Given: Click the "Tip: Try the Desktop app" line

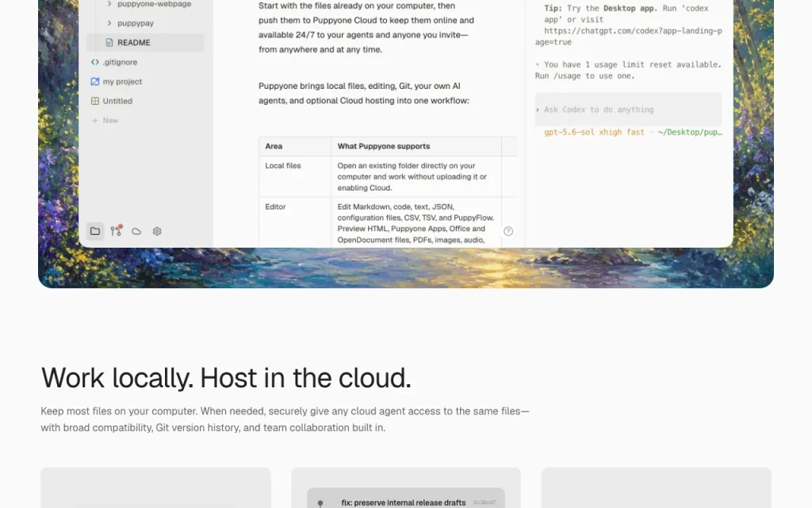Looking at the screenshot, I should 626,14.
